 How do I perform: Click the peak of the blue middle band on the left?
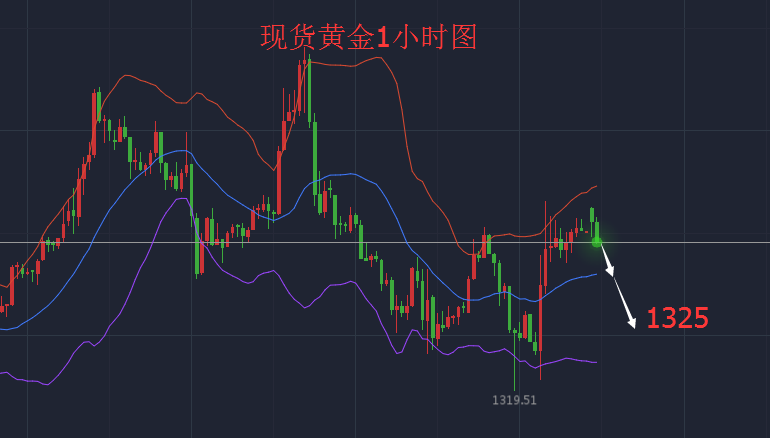[x=183, y=152]
